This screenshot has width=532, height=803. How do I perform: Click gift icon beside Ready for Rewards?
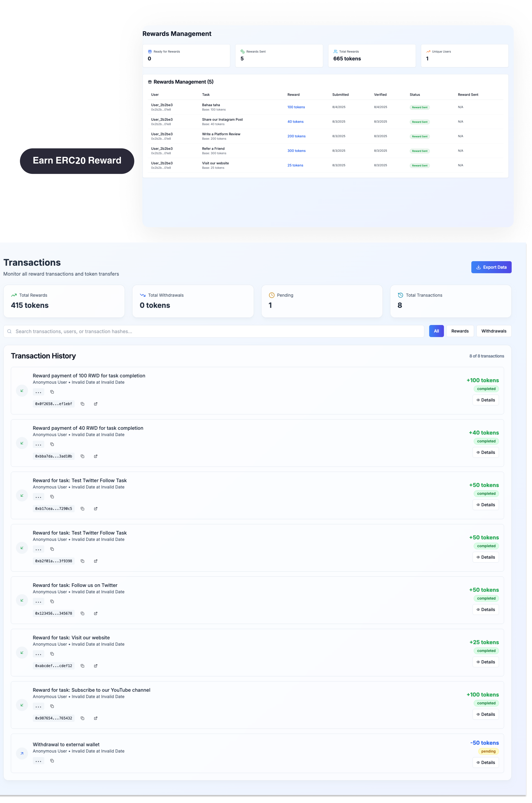point(150,52)
